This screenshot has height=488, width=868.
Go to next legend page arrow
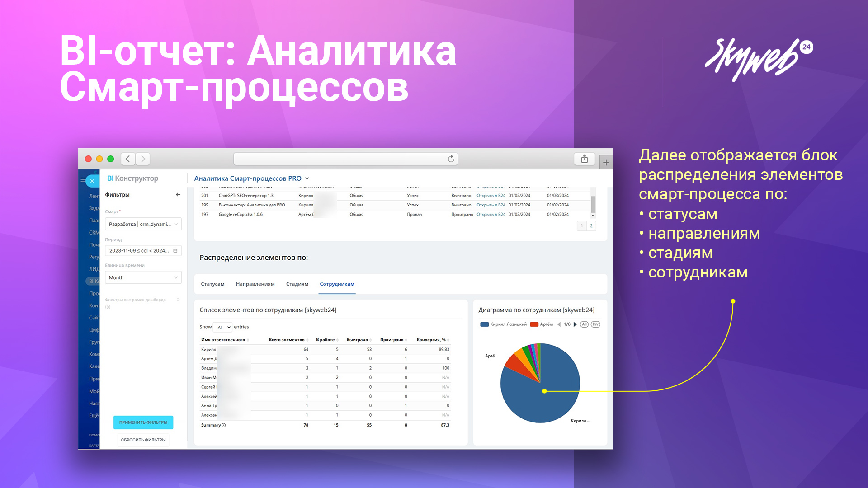pos(575,324)
